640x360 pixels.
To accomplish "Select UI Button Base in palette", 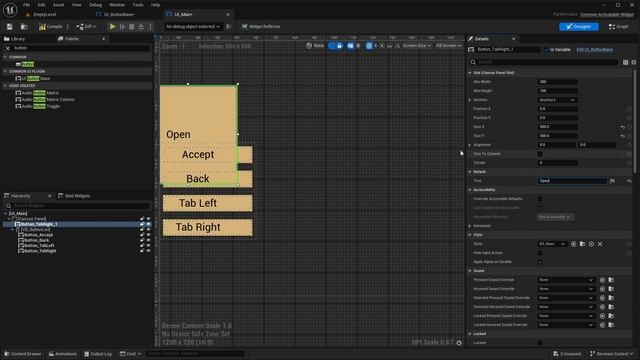I will (x=33, y=78).
